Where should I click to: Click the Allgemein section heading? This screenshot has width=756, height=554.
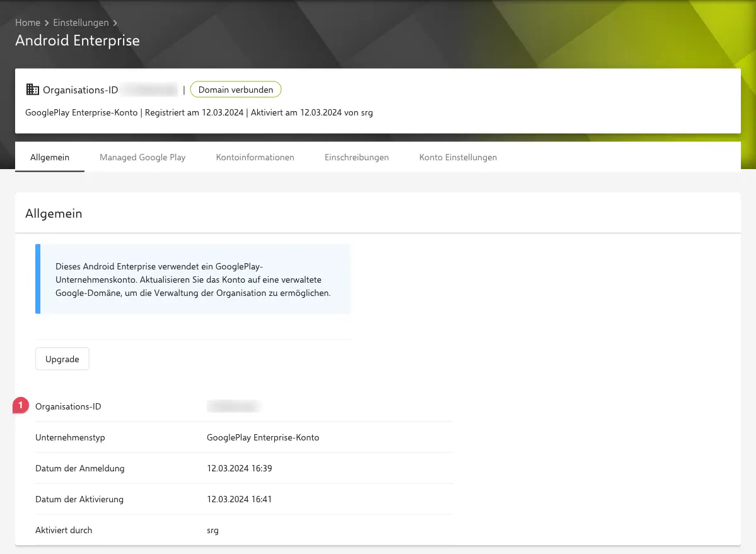pos(54,213)
